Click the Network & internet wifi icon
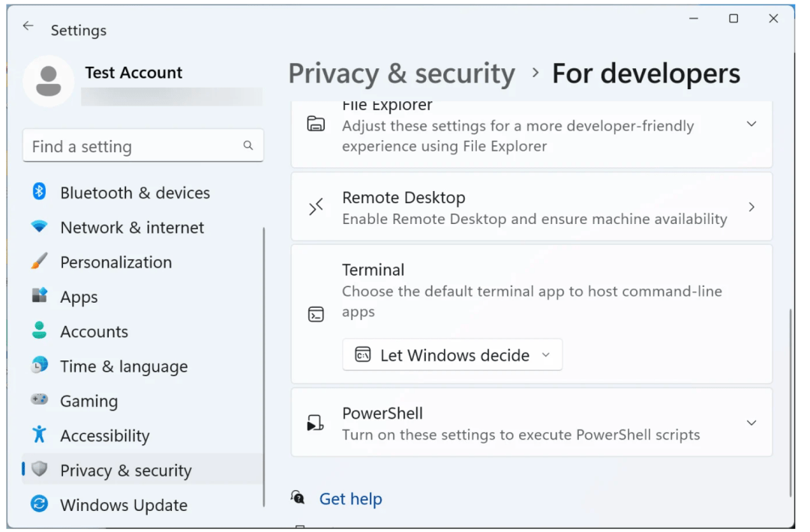 point(40,226)
